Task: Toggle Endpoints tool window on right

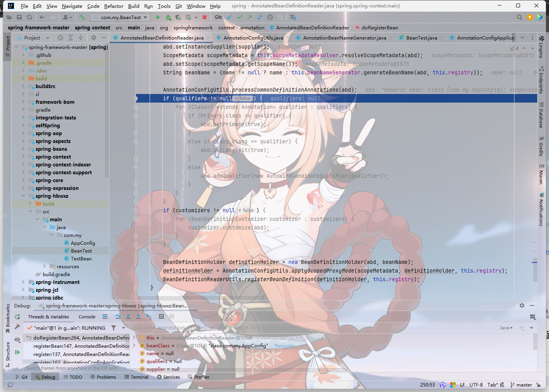Action: pos(541,80)
